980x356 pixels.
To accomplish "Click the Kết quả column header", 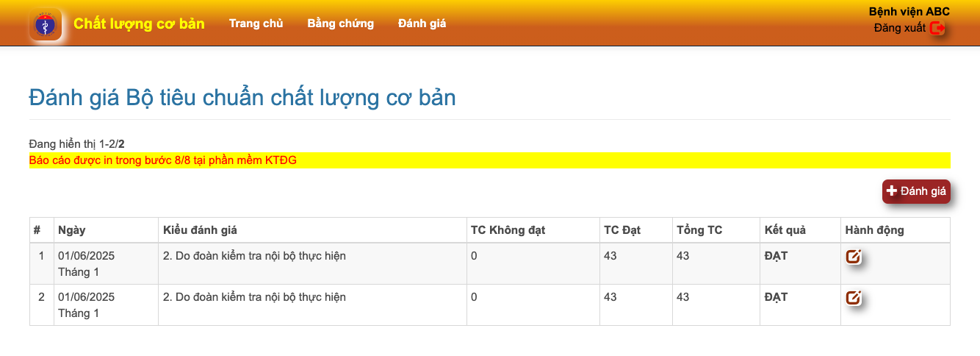I will [785, 230].
